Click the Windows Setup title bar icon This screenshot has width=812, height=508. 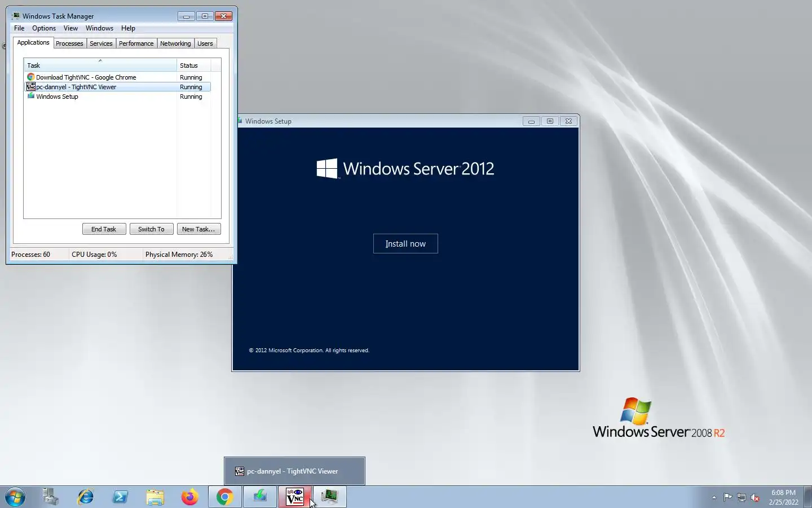click(x=240, y=121)
